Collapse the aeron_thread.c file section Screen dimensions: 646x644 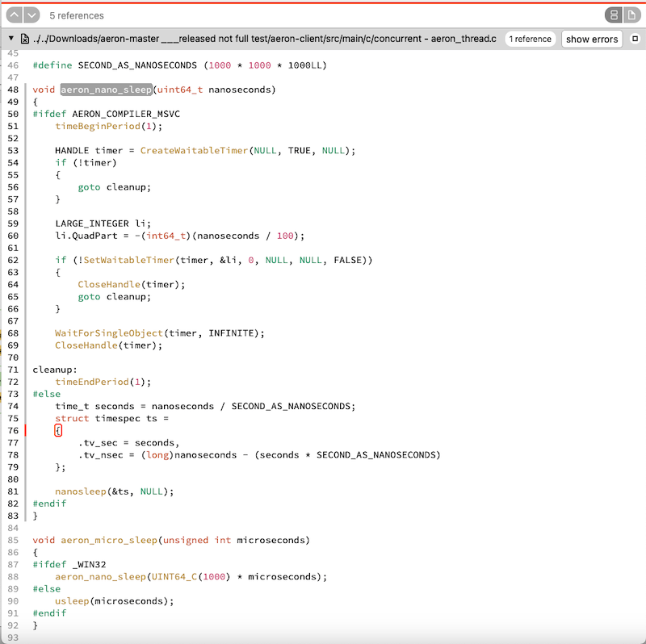pos(11,39)
